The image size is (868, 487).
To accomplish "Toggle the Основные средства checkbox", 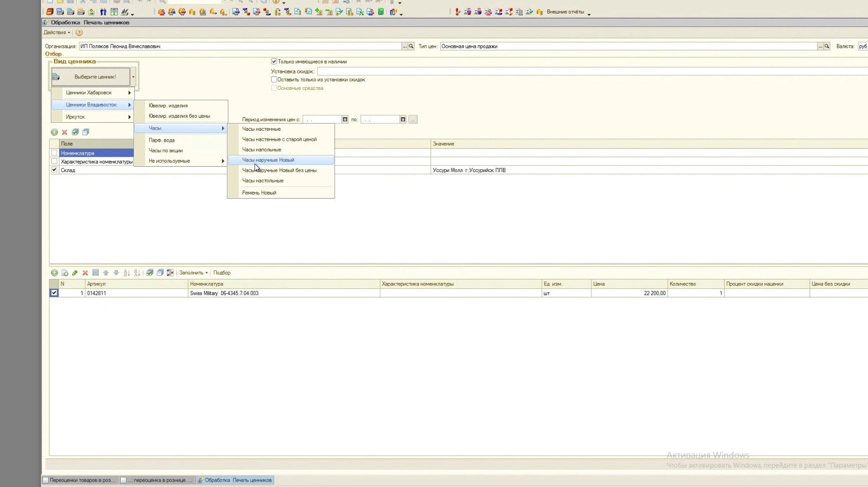I will pos(274,88).
